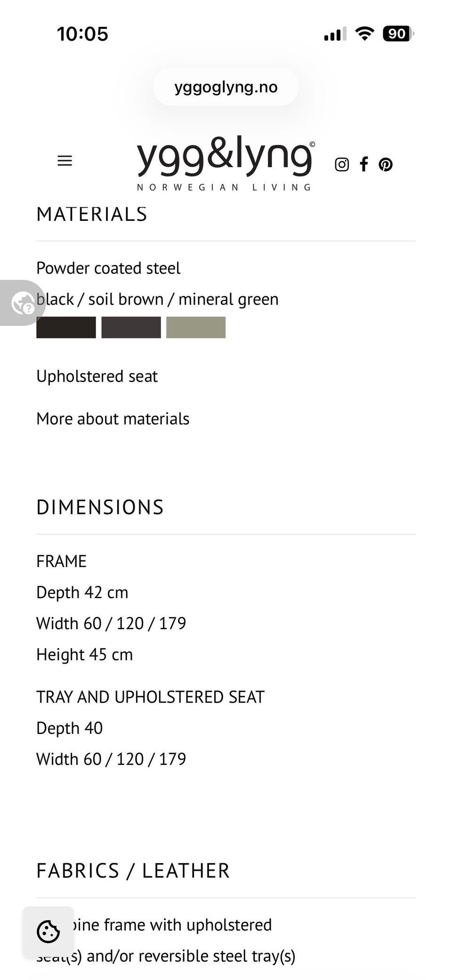Tap the globe translation icon
The image size is (452, 980).
[23, 303]
